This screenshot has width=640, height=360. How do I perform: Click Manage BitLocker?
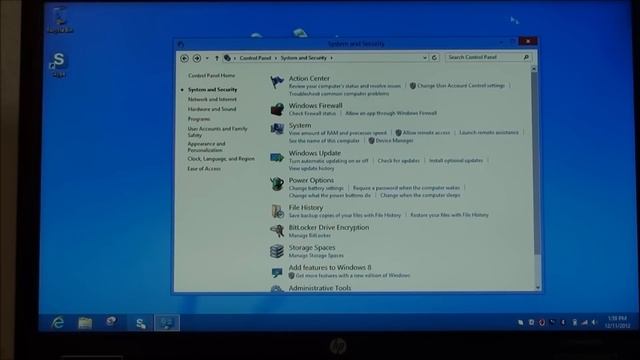coord(310,236)
